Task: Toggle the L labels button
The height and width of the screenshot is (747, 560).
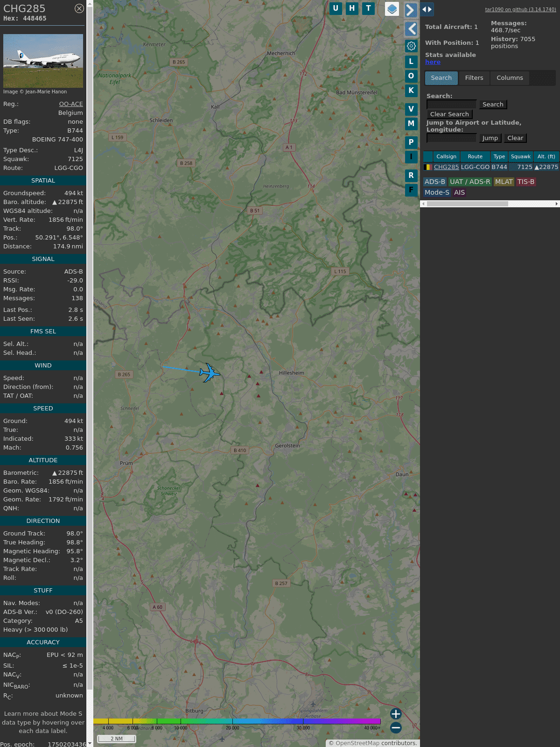Action: click(x=411, y=61)
